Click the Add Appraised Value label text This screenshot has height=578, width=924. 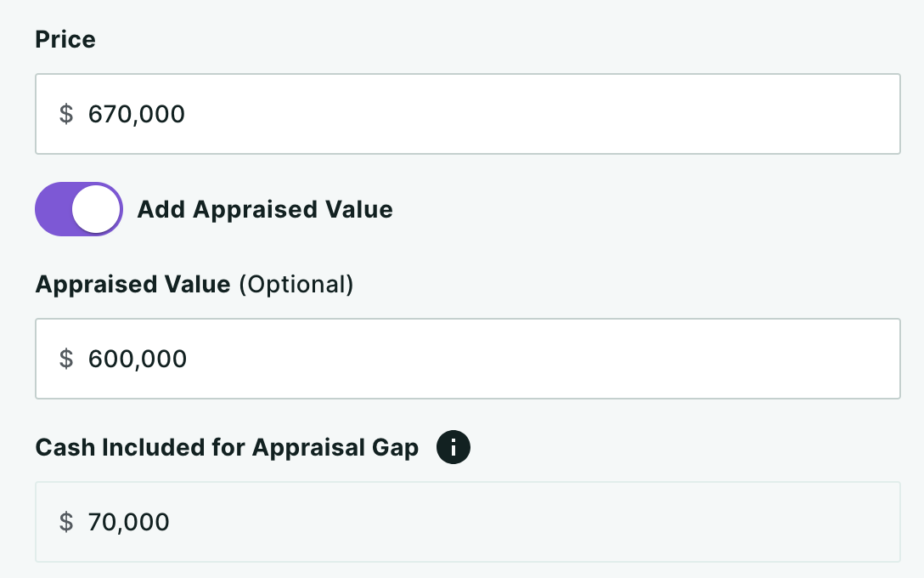click(265, 209)
